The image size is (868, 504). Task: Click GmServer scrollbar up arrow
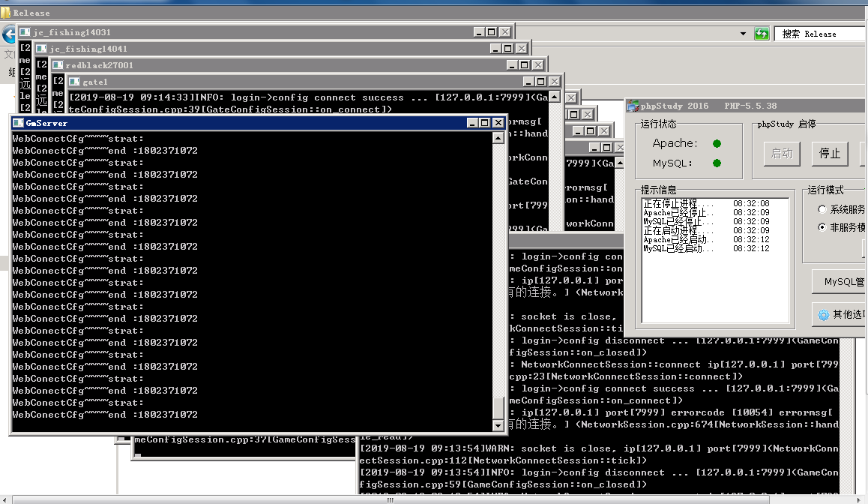pyautogui.click(x=498, y=138)
